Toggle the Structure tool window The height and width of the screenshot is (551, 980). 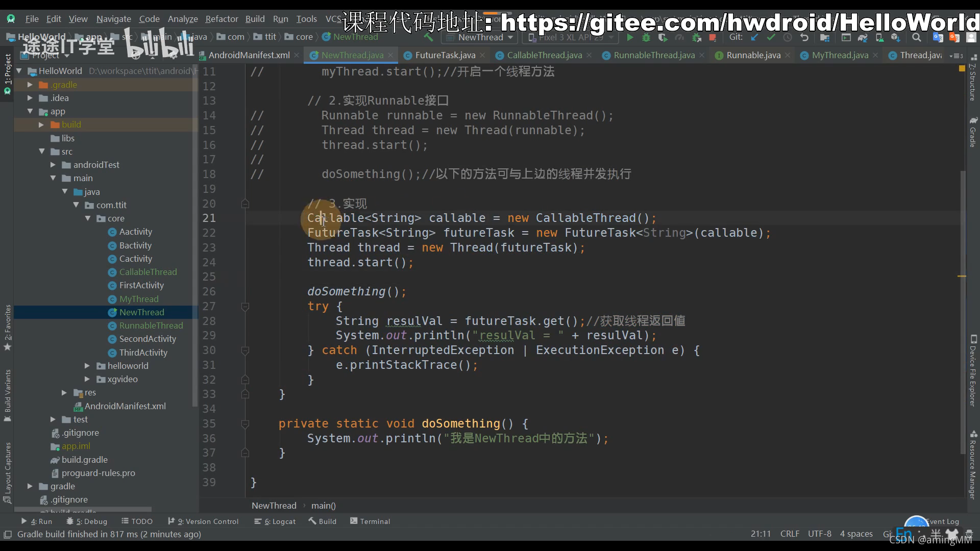[x=973, y=78]
